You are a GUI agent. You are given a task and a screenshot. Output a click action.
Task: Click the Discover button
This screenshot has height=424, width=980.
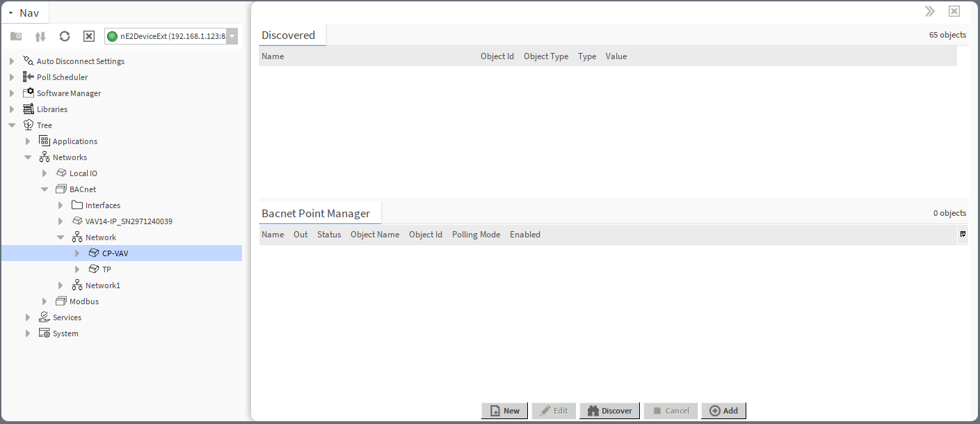click(x=609, y=410)
